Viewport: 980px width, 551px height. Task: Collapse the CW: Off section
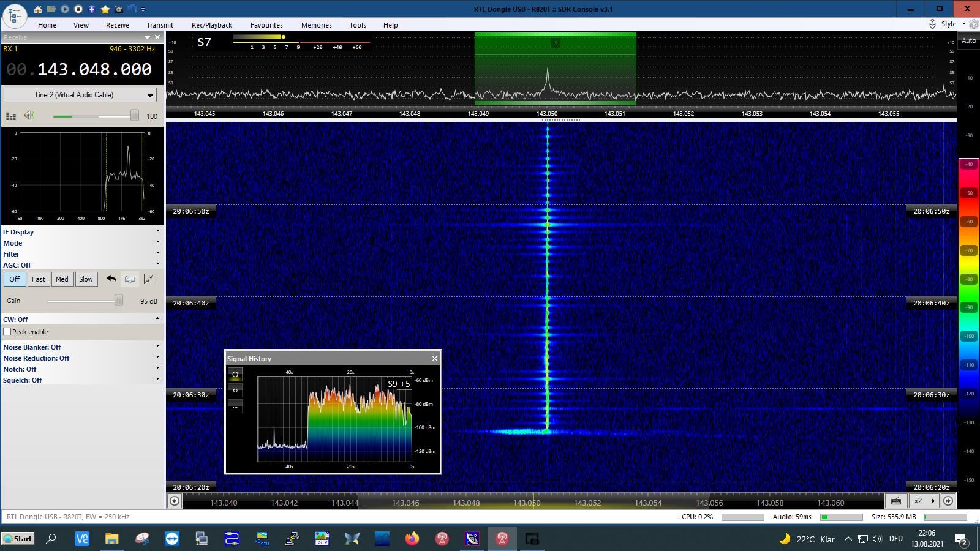point(82,320)
